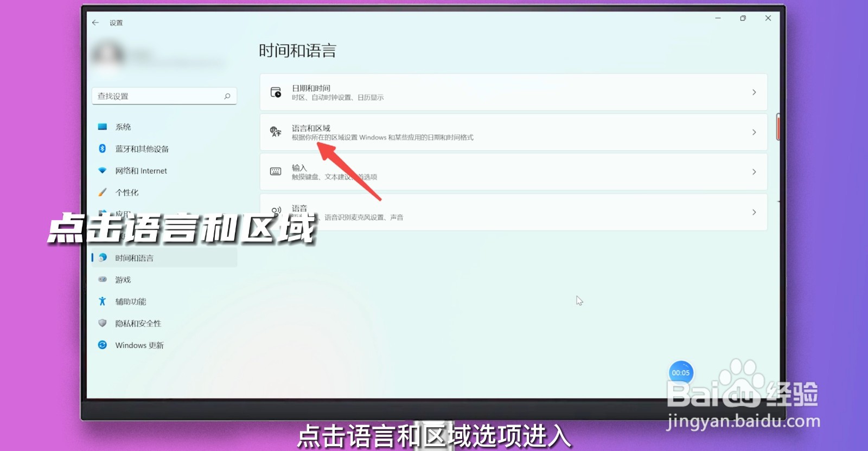Image resolution: width=868 pixels, height=451 pixels.
Task: Expand 语言和区域 with its chevron
Action: [754, 132]
